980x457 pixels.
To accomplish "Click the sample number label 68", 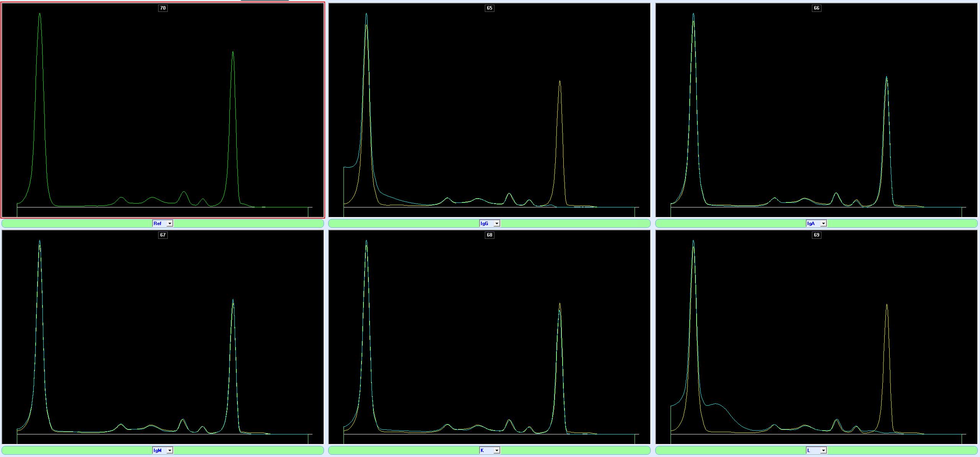I will (489, 235).
